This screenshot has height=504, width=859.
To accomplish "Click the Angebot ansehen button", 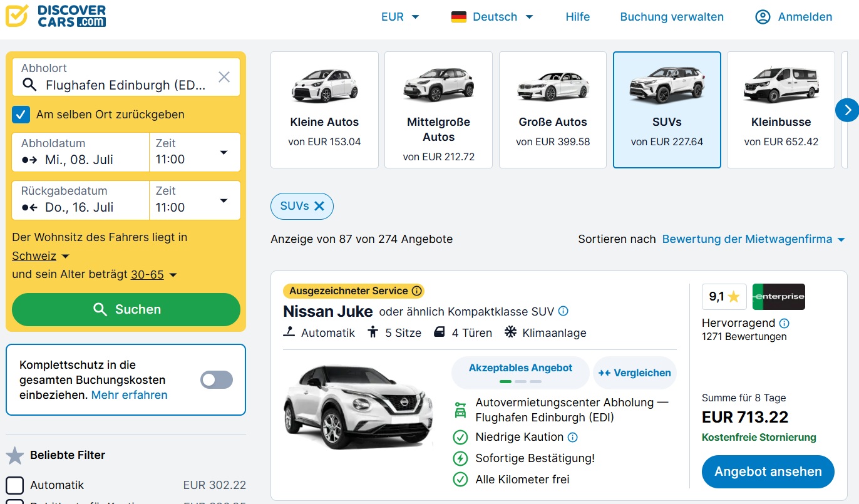I will pos(768,472).
